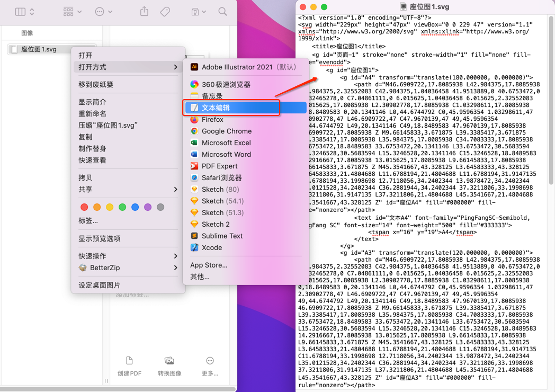Click the 创建 PDF quick action
The width and height of the screenshot is (555, 392).
[129, 366]
